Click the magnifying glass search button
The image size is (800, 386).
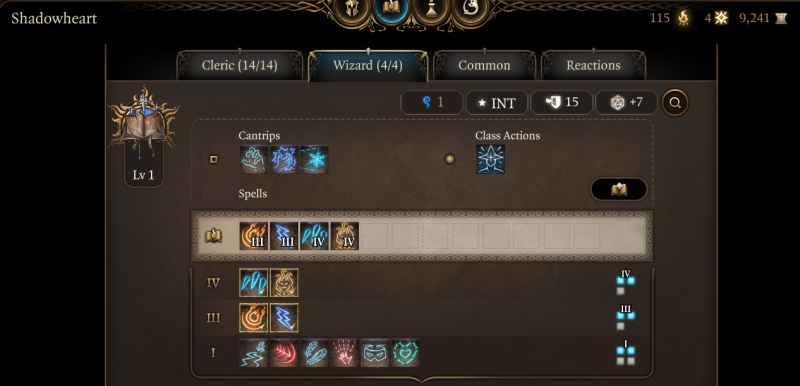674,102
